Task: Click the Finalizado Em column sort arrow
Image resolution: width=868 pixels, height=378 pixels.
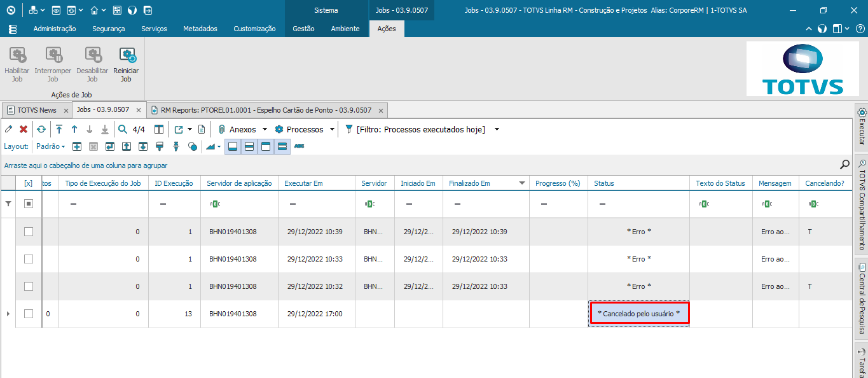Action: pos(522,183)
